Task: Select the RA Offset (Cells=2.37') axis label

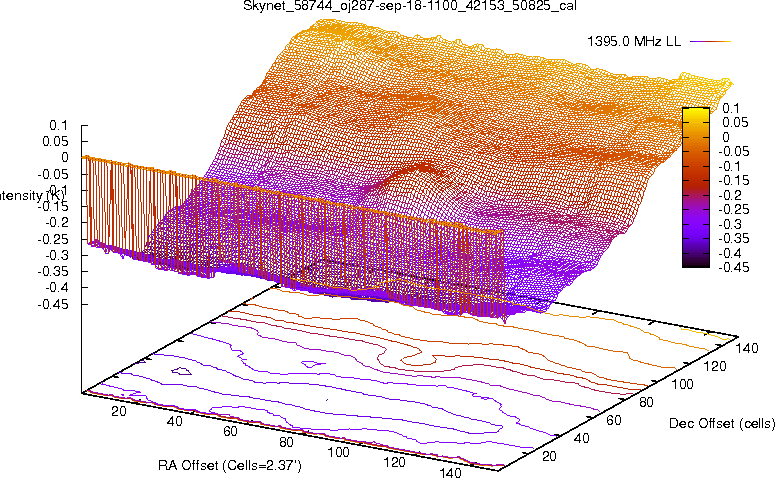Action: coord(230,465)
